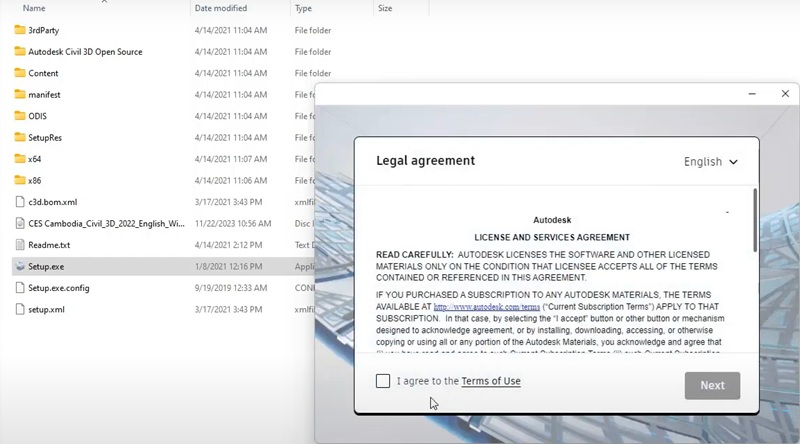The width and height of the screenshot is (800, 444).
Task: Click the license agreement scrollbar
Action: pyautogui.click(x=755, y=220)
